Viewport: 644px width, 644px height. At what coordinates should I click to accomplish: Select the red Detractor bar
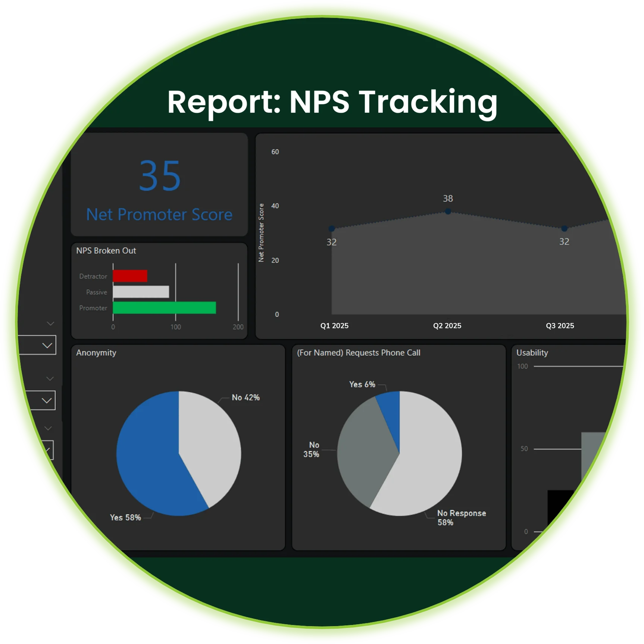point(130,276)
